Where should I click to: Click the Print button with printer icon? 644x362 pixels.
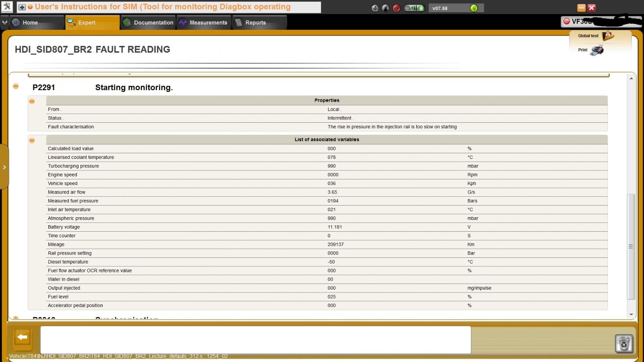[x=590, y=50]
